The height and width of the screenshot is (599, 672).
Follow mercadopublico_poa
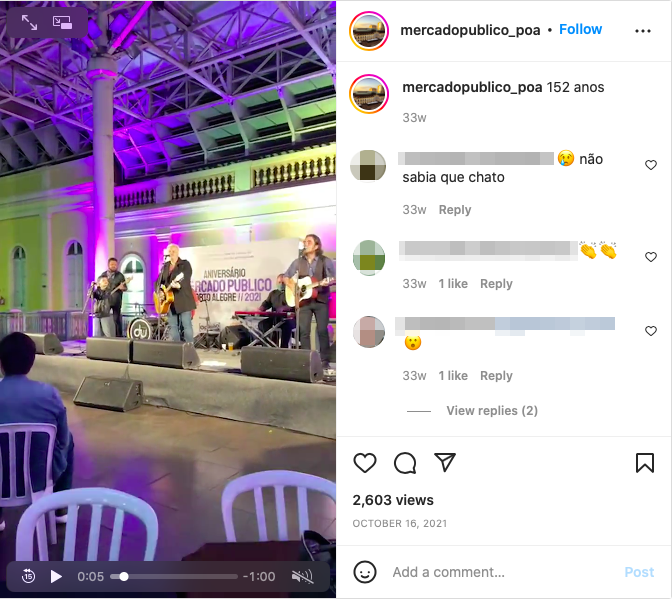coord(580,30)
